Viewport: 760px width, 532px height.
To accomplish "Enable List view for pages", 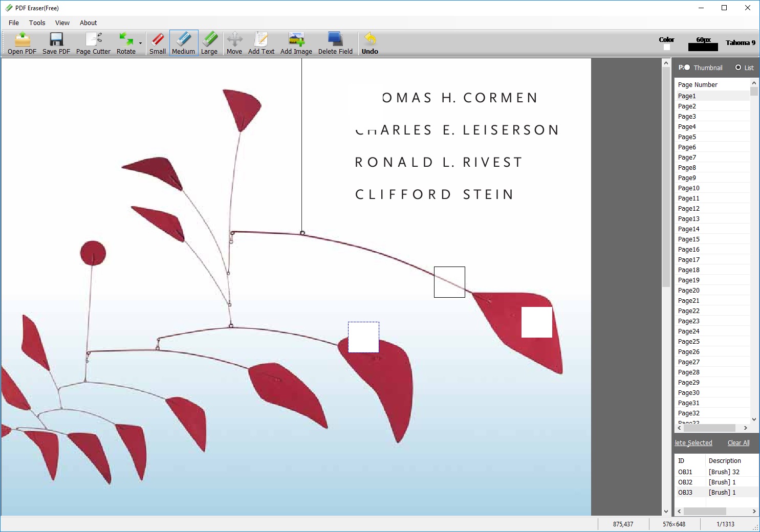I will point(738,67).
